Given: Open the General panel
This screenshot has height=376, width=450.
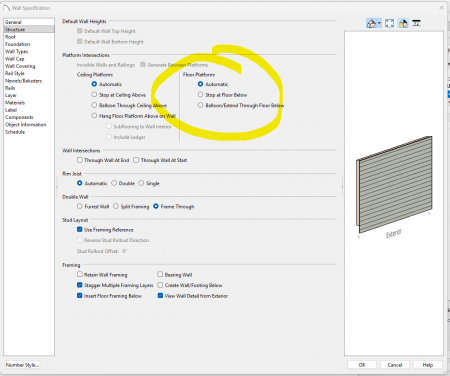Looking at the screenshot, I should 13,22.
